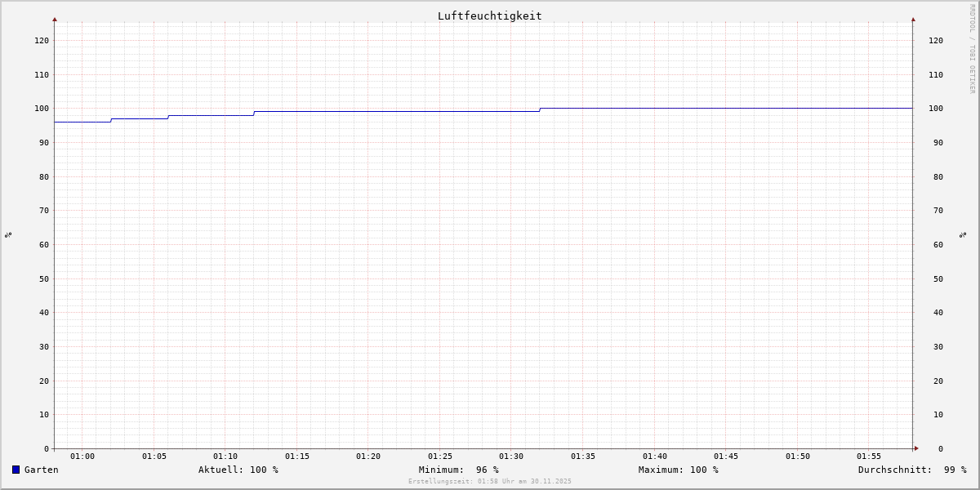Click the Luftfeuchtigkeit chart title
The image size is (980, 490).
click(490, 16)
